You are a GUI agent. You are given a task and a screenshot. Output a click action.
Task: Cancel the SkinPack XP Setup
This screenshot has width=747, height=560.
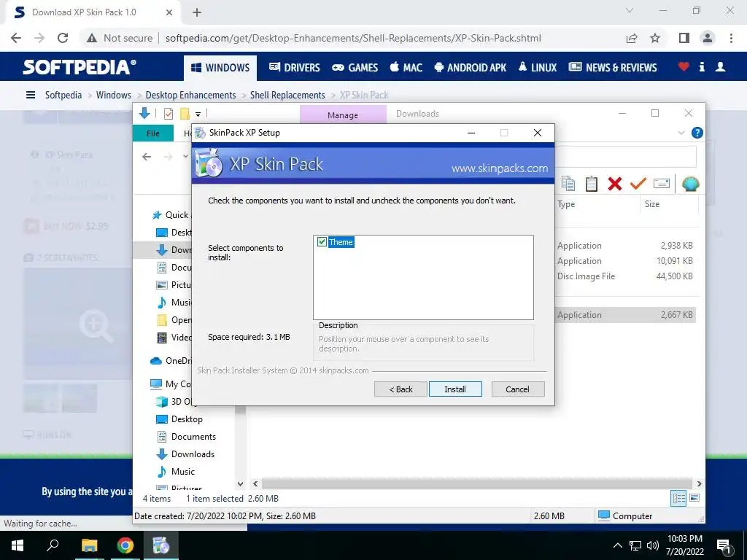pos(517,389)
